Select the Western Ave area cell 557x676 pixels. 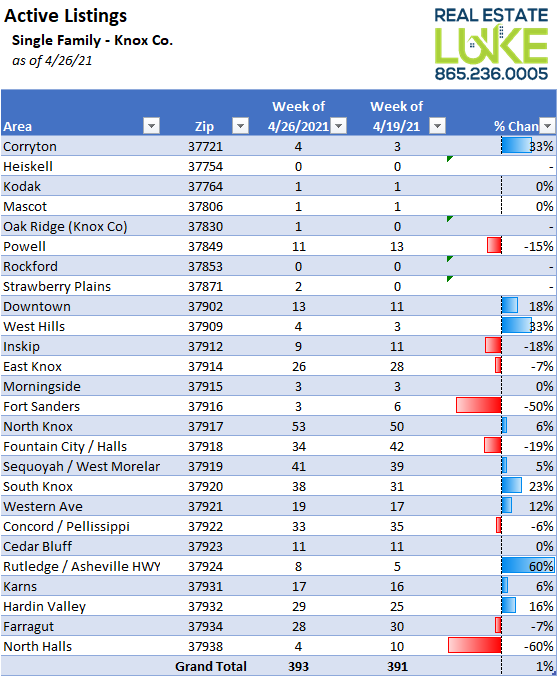pyautogui.click(x=82, y=507)
